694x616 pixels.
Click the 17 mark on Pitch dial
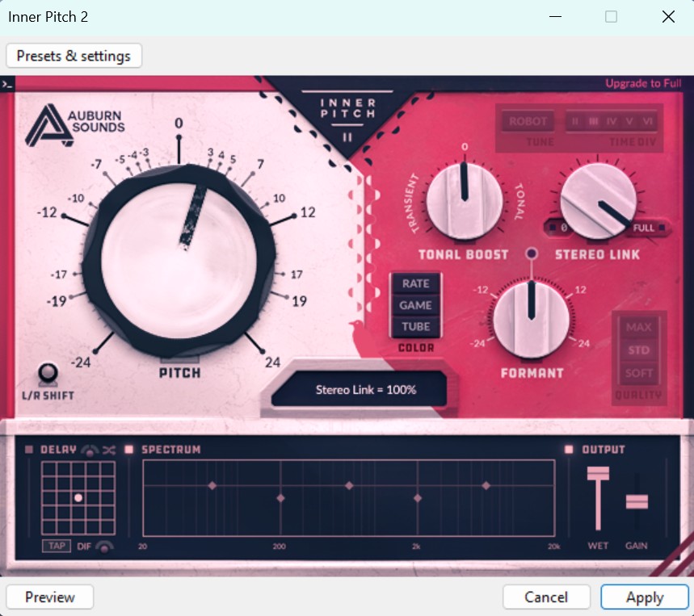click(x=297, y=274)
